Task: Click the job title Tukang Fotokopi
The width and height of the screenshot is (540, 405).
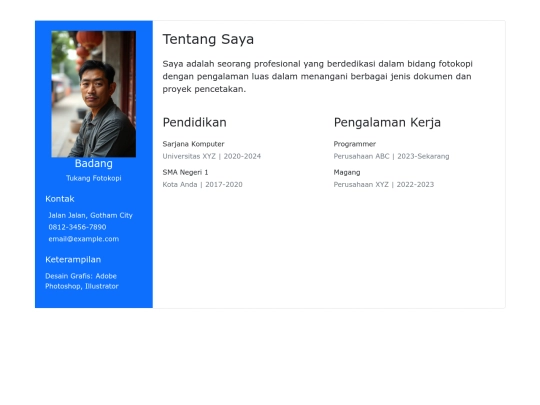Action: tap(94, 178)
